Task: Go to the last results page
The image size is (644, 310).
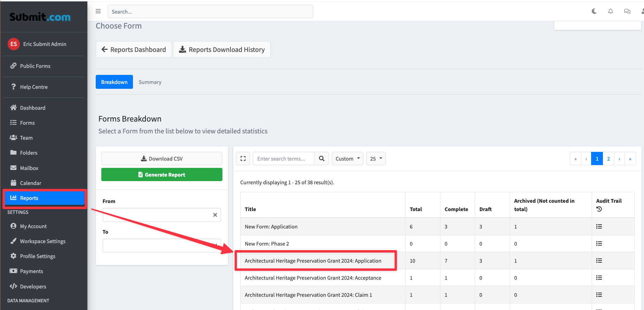Action: 630,158
